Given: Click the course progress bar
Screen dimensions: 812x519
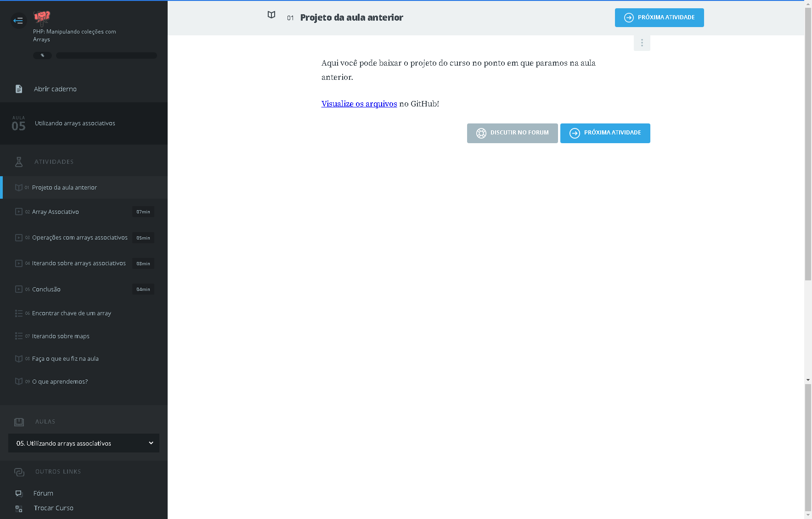Looking at the screenshot, I should click(106, 56).
